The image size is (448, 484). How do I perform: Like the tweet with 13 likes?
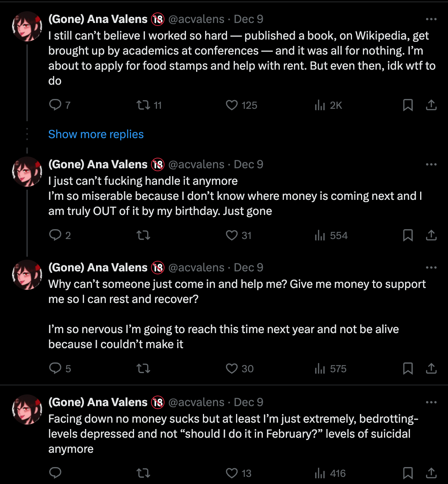tap(232, 473)
